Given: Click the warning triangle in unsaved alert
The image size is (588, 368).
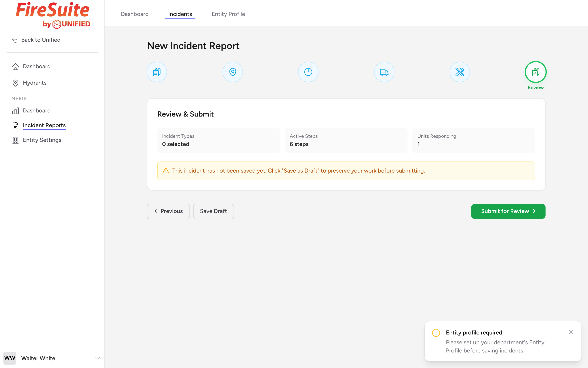Looking at the screenshot, I should tap(166, 171).
